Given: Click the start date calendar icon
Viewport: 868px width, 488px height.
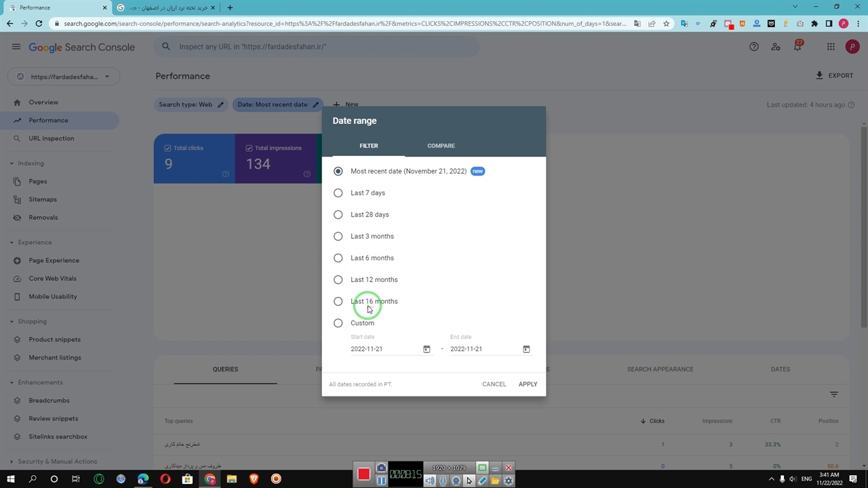Looking at the screenshot, I should tap(427, 349).
